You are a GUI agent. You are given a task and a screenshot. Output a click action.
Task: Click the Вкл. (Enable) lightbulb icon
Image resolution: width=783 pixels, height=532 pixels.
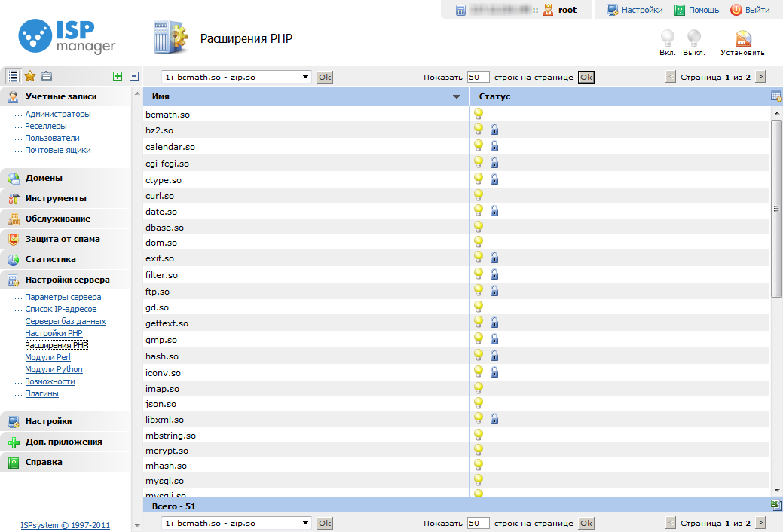(x=667, y=38)
